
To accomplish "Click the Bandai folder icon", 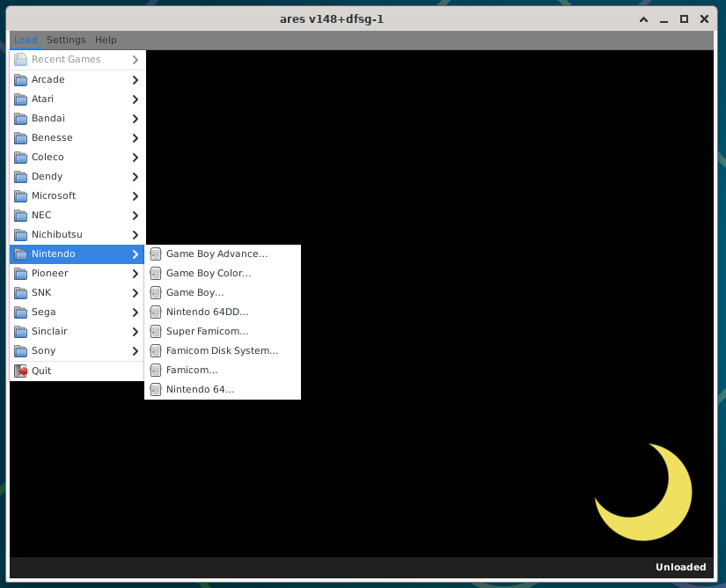I will coord(20,119).
